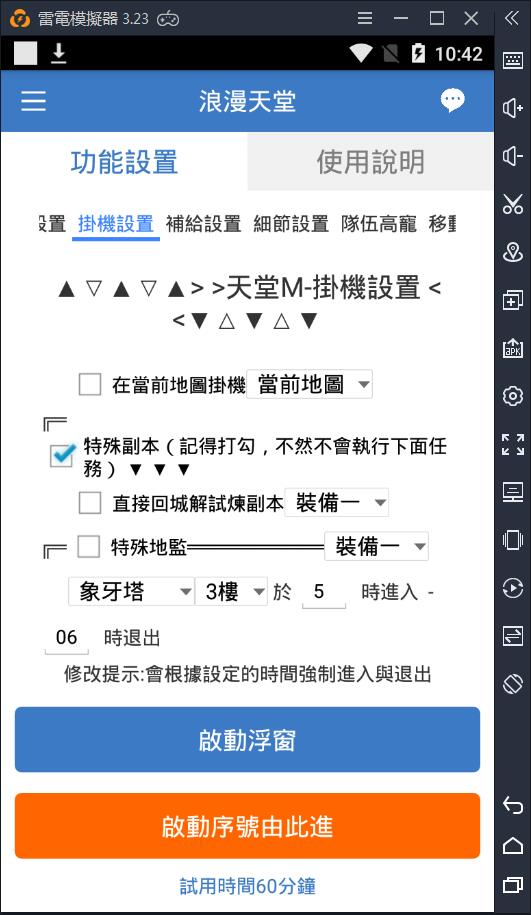Open the 3樓 floor dropdown
The height and width of the screenshot is (915, 531).
[x=231, y=592]
